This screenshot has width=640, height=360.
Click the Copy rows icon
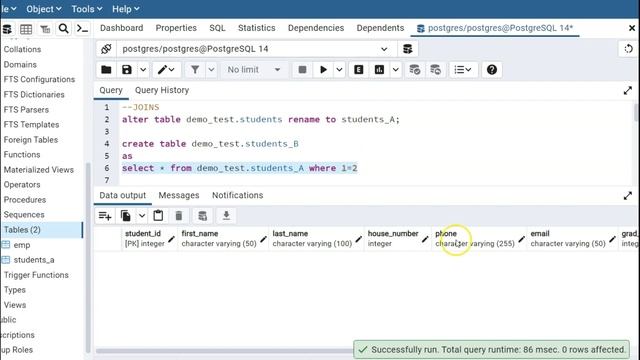pos(126,216)
